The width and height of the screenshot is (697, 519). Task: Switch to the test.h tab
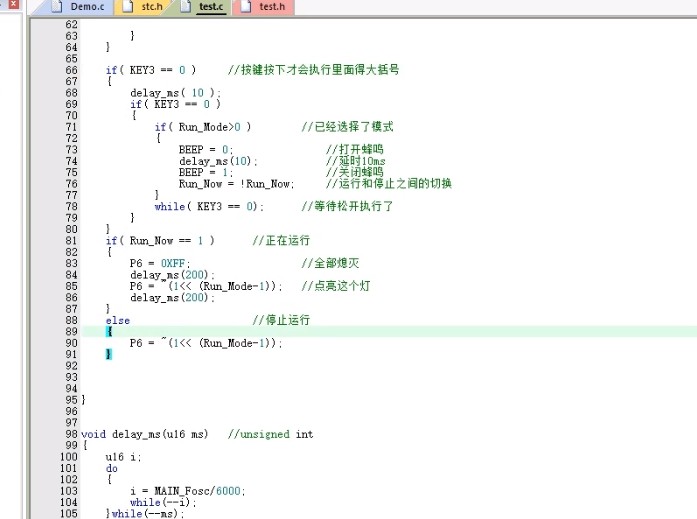point(264,7)
